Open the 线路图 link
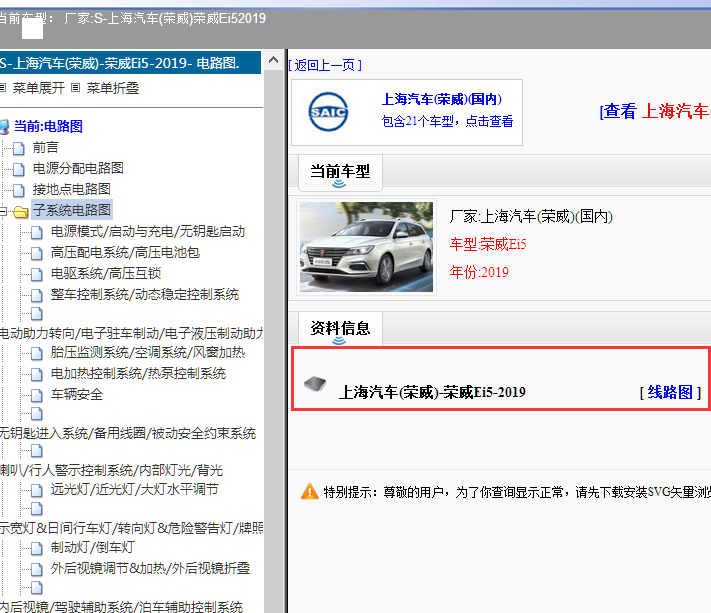 670,392
